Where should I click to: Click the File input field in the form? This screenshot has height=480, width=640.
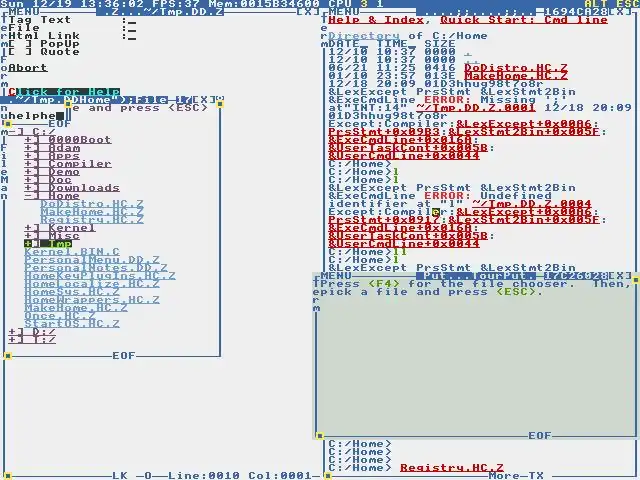click(130, 28)
